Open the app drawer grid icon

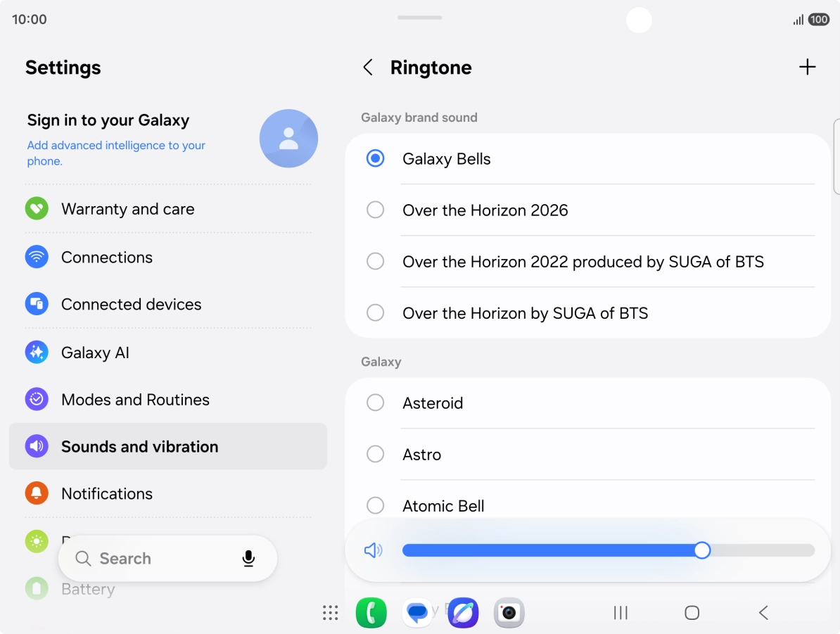(x=330, y=613)
